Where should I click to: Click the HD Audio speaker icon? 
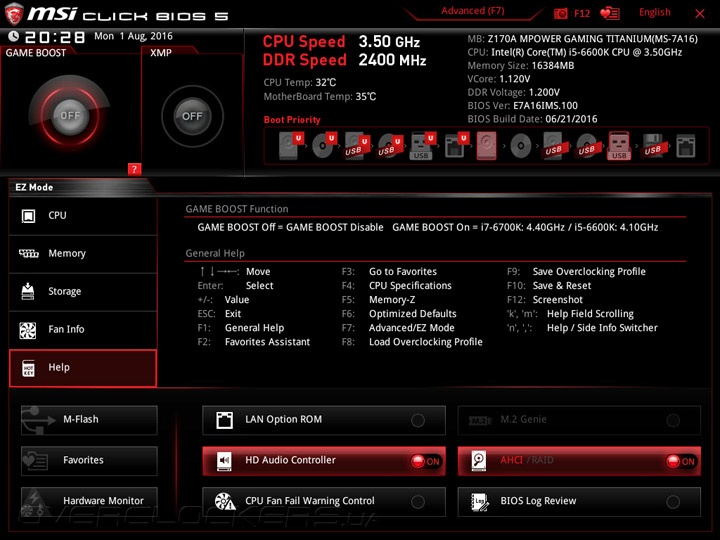224,461
